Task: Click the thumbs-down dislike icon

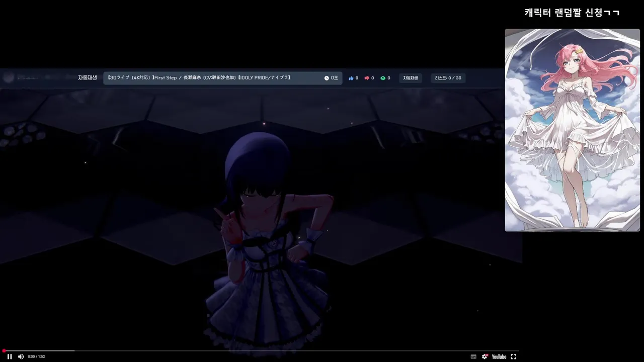Action: 367,78
